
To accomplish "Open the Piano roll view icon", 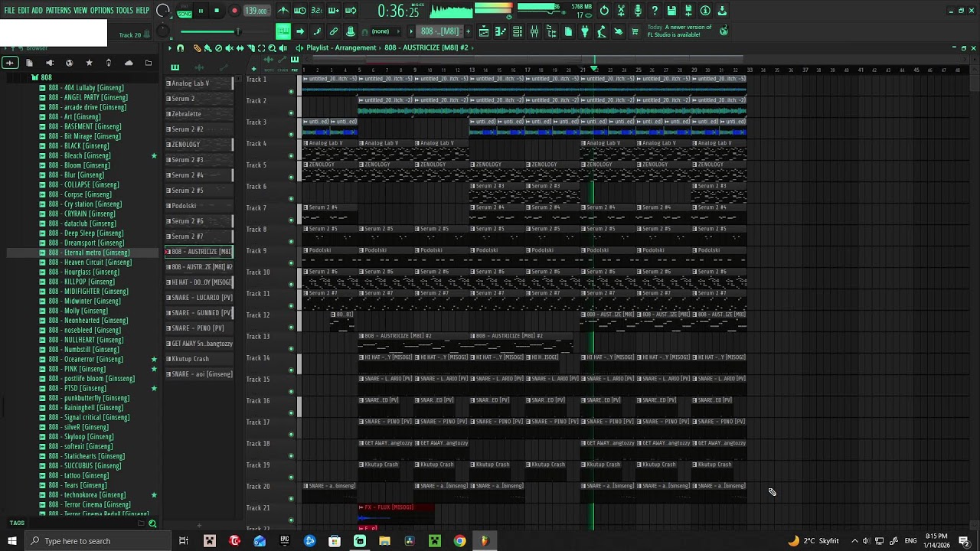I will (501, 31).
